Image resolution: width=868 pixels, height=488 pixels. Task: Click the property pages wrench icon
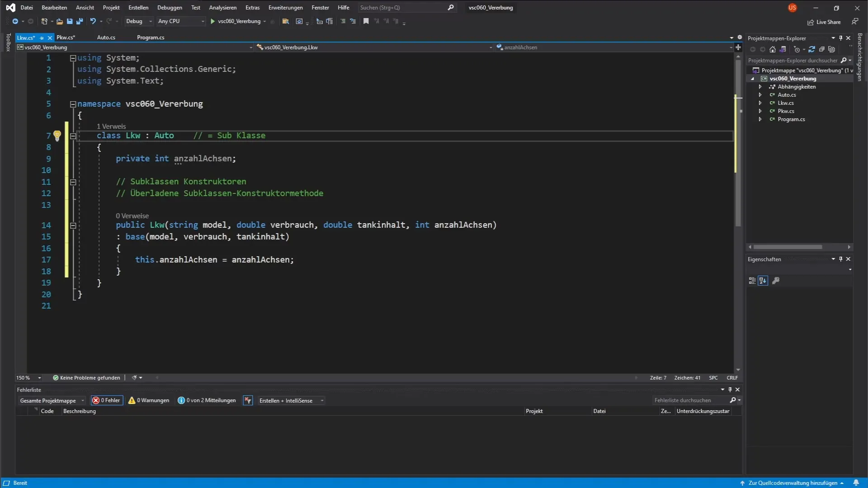coord(776,281)
